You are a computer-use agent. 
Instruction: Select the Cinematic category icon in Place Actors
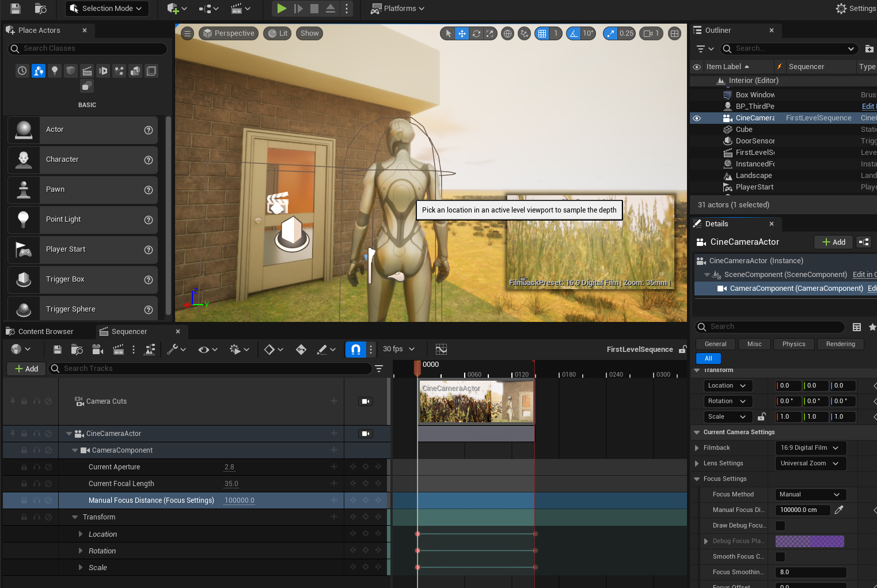87,71
